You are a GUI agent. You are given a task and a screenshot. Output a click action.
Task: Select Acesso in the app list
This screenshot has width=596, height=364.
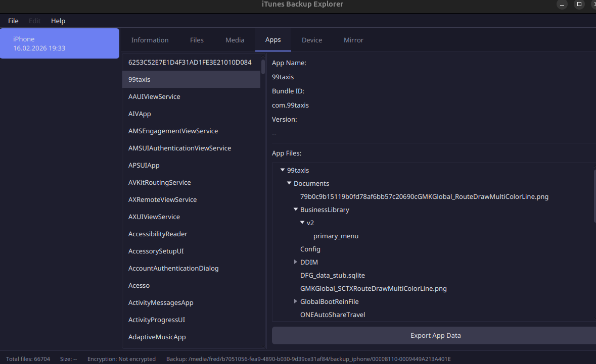[x=191, y=285]
